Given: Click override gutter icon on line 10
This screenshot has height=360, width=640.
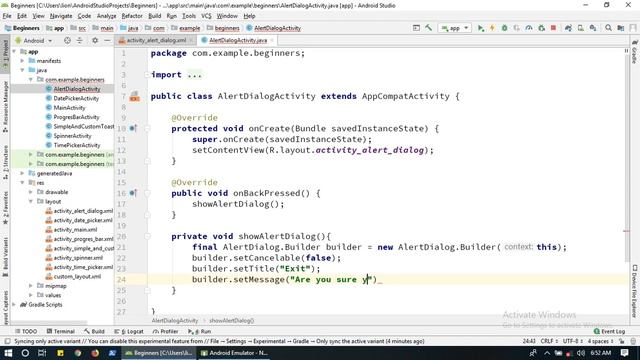Looking at the screenshot, I should click(x=133, y=128).
